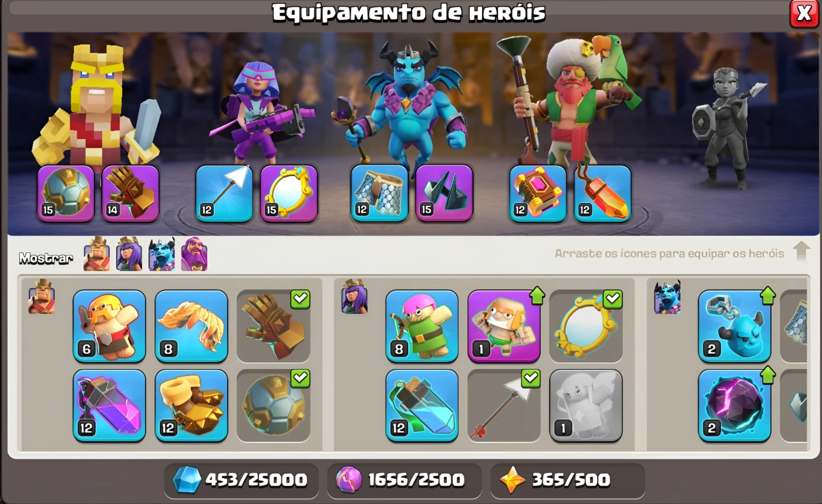Click the up arrow beside the drag hint
Image resolution: width=822 pixels, height=504 pixels.
(801, 252)
